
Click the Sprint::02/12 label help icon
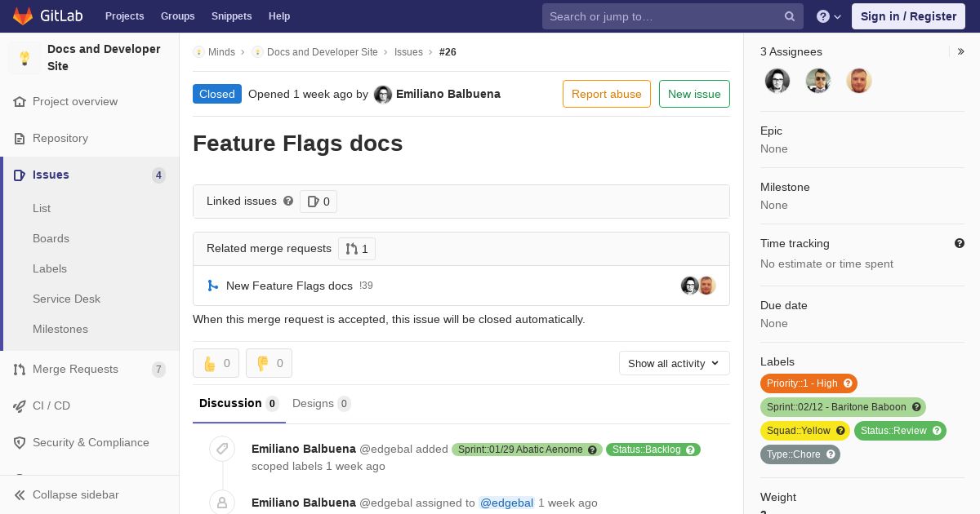coord(916,407)
